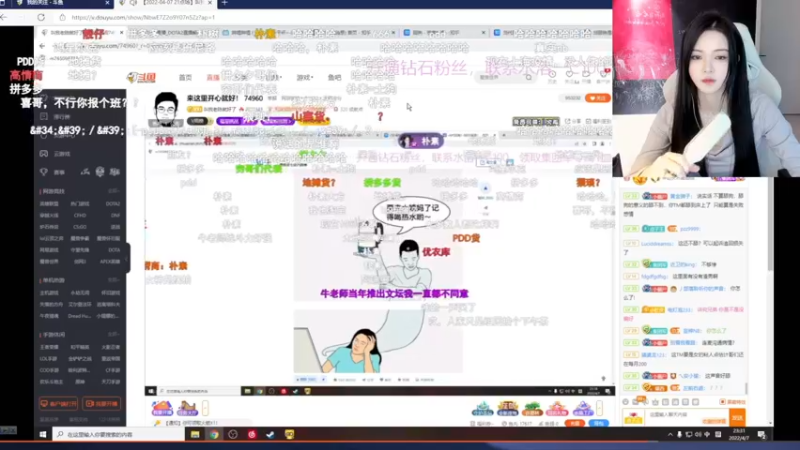800x450 pixels.
Task: Click the 客户端打开 button
Action: [x=59, y=404]
